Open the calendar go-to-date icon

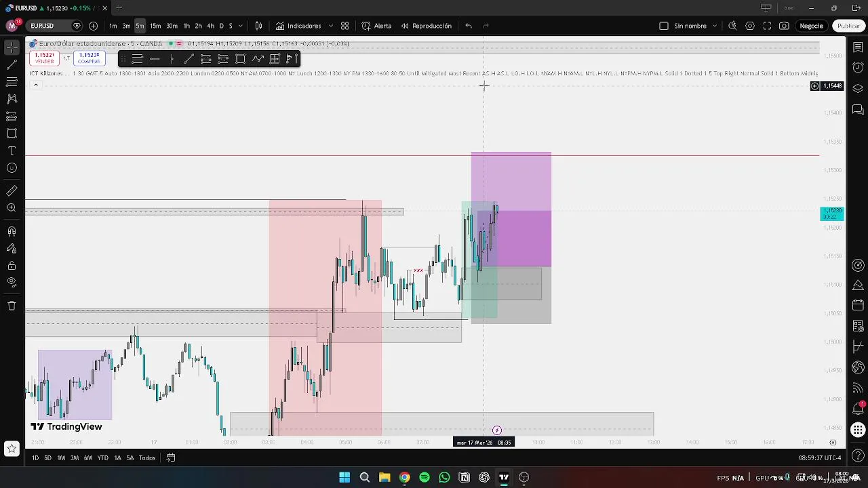click(171, 457)
